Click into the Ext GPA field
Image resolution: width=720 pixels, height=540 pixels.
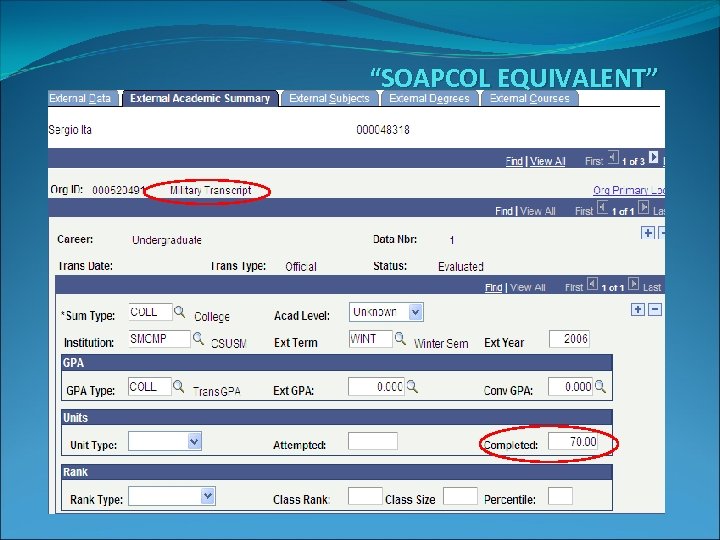point(376,387)
